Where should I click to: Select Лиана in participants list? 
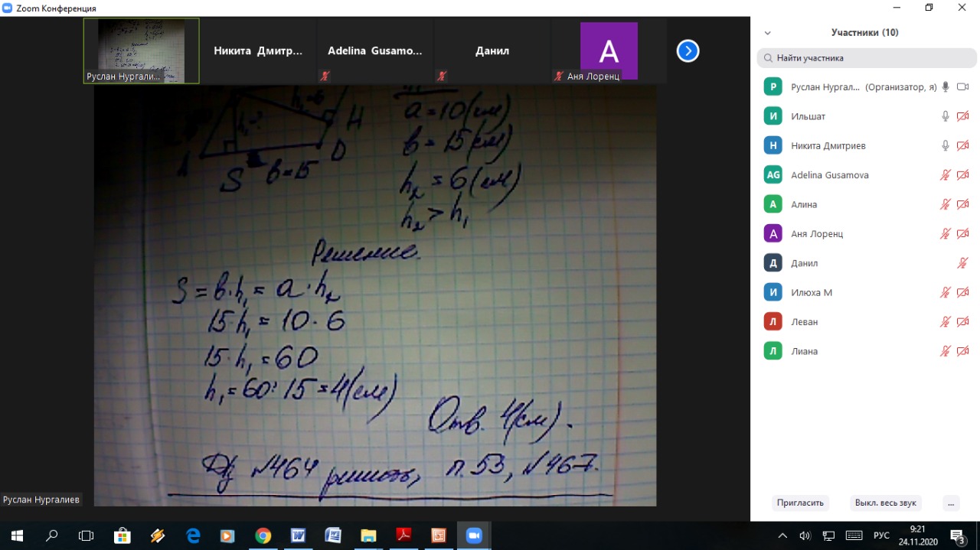point(804,351)
